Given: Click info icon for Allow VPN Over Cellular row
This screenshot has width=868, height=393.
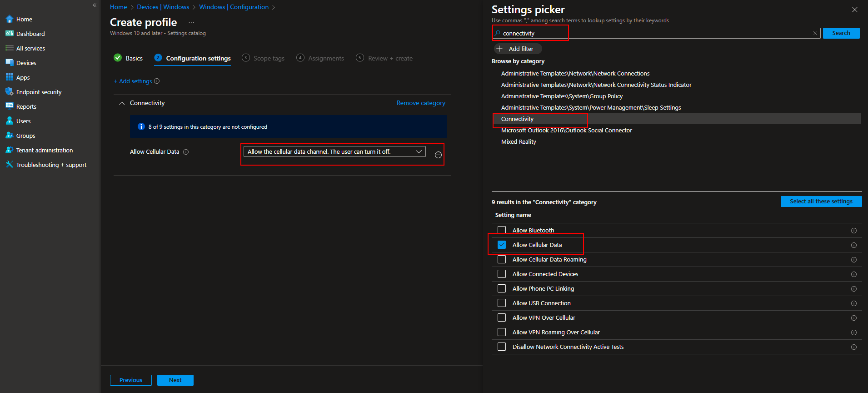Looking at the screenshot, I should pyautogui.click(x=854, y=318).
